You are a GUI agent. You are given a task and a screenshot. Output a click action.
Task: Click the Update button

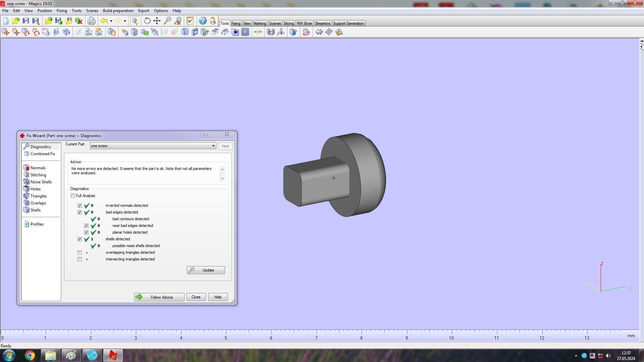click(206, 270)
